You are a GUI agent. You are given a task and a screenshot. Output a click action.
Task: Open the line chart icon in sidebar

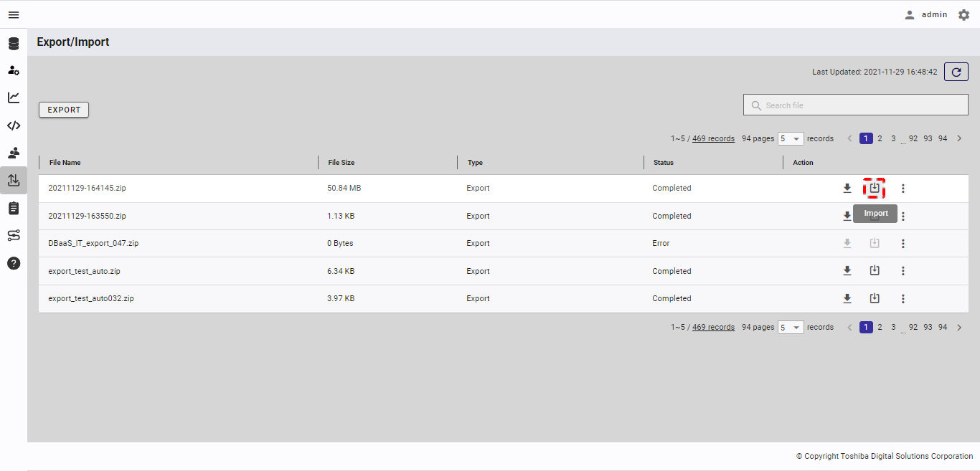tap(14, 97)
